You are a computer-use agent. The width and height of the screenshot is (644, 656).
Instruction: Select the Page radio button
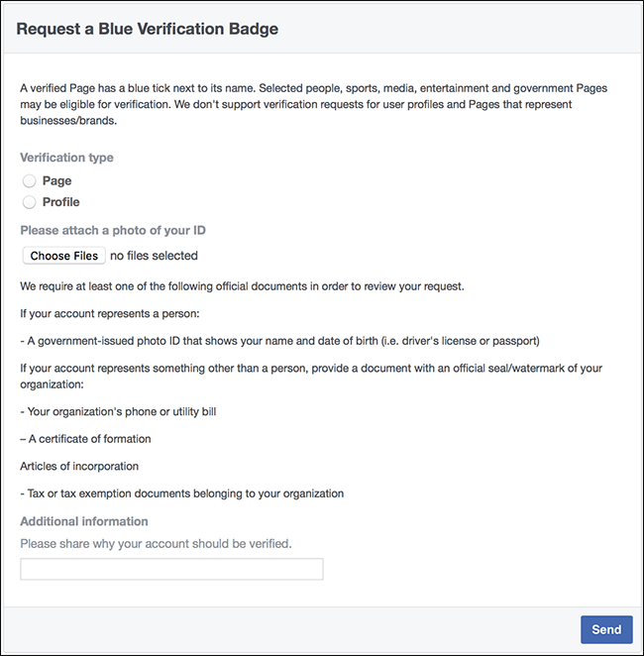pos(30,180)
